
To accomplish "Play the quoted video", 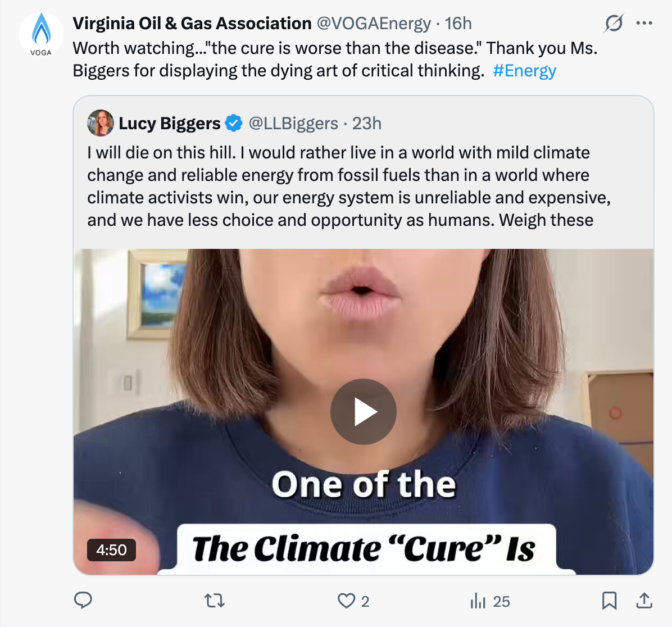I will pyautogui.click(x=363, y=412).
